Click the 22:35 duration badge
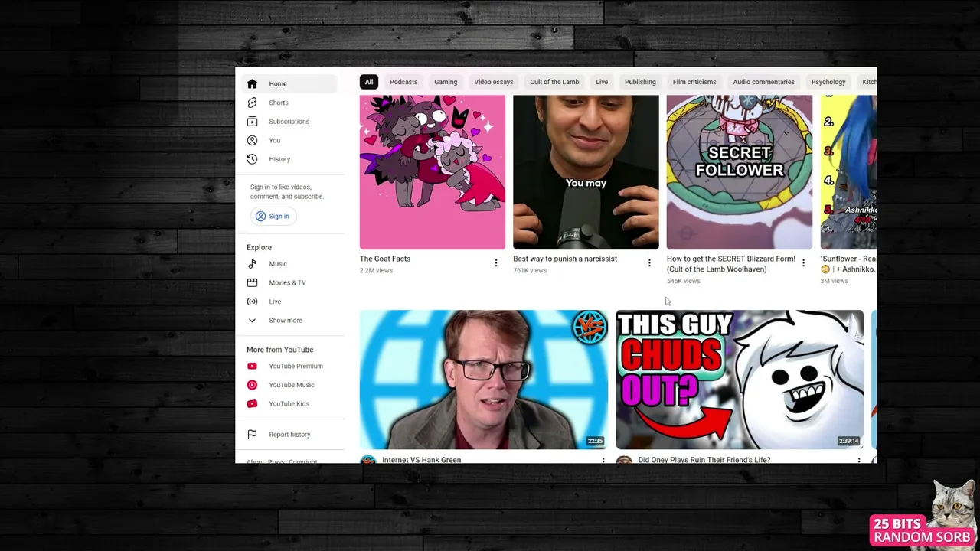Screen dimensions: 980x551 pos(595,441)
